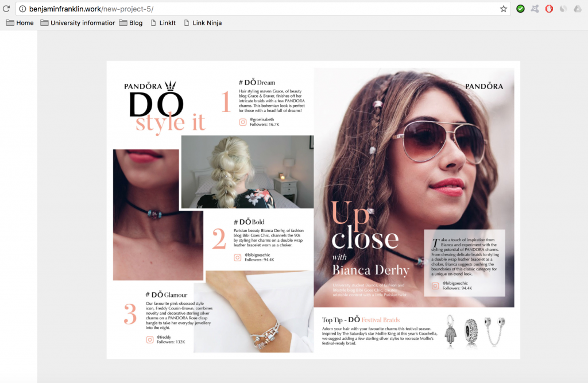Click 'Top Tip - DO Festival Braids' heading
This screenshot has width=588, height=383.
pyautogui.click(x=361, y=320)
